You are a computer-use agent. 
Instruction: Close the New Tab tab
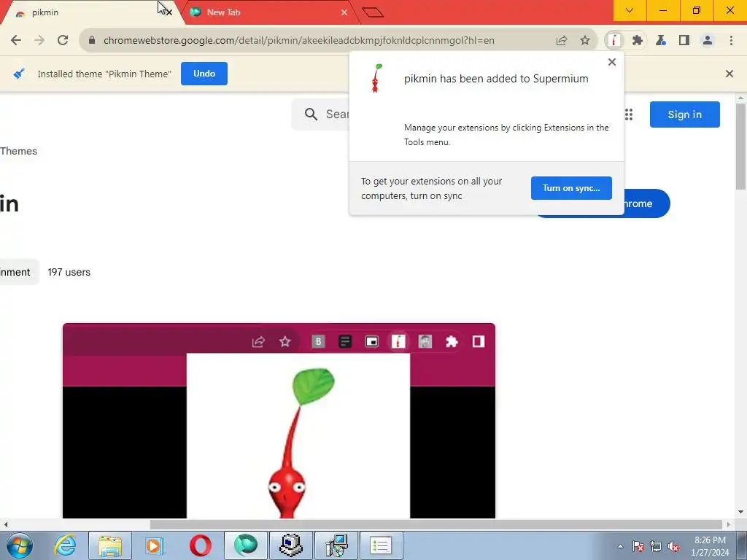pyautogui.click(x=344, y=13)
